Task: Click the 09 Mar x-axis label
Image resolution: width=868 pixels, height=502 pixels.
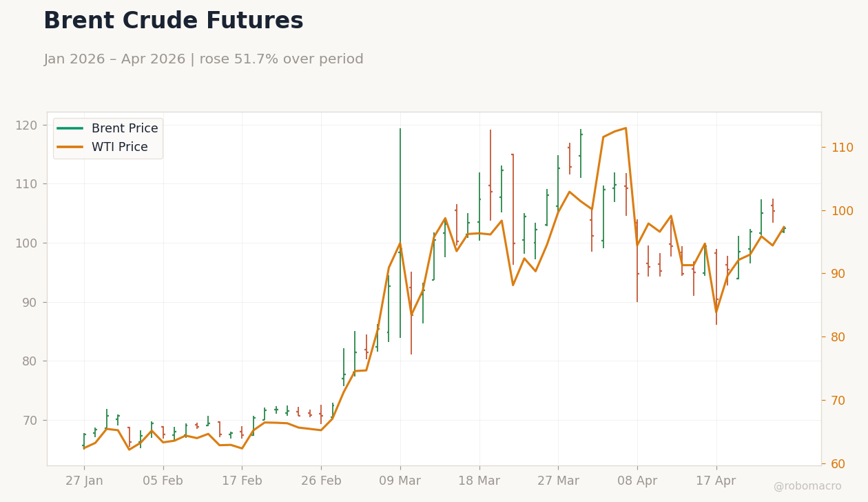Action: [x=400, y=481]
